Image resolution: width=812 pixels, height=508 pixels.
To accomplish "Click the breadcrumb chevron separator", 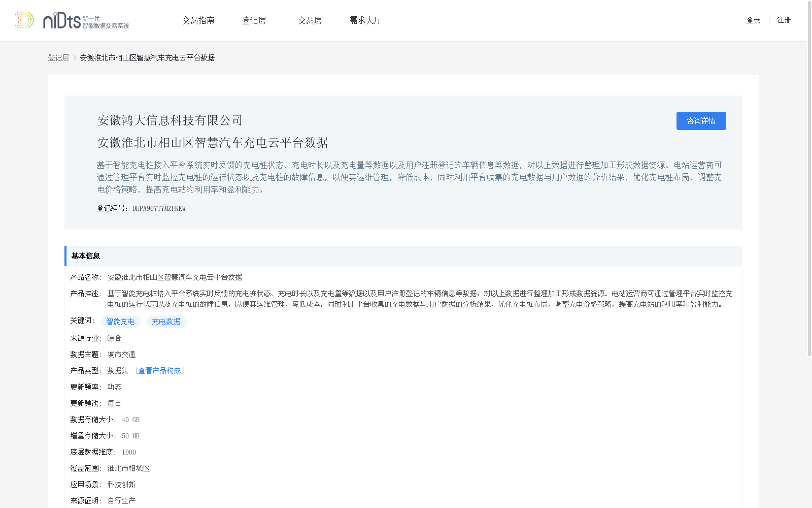I will 75,58.
